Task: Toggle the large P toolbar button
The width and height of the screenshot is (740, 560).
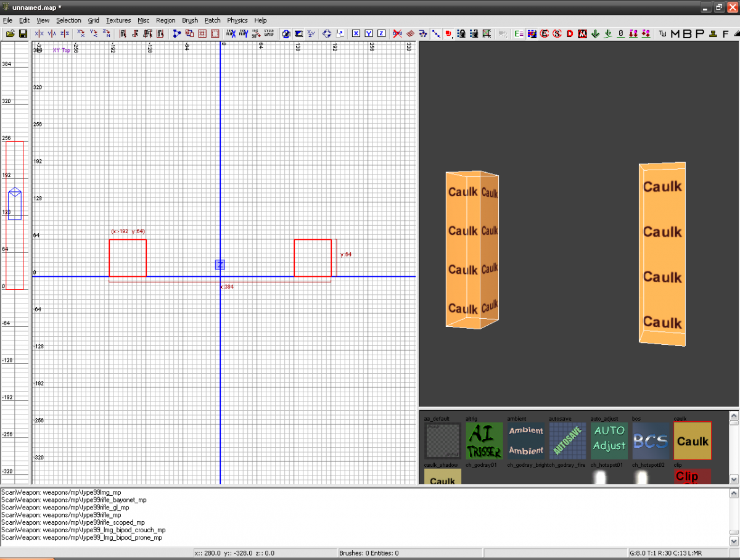Action: (700, 33)
